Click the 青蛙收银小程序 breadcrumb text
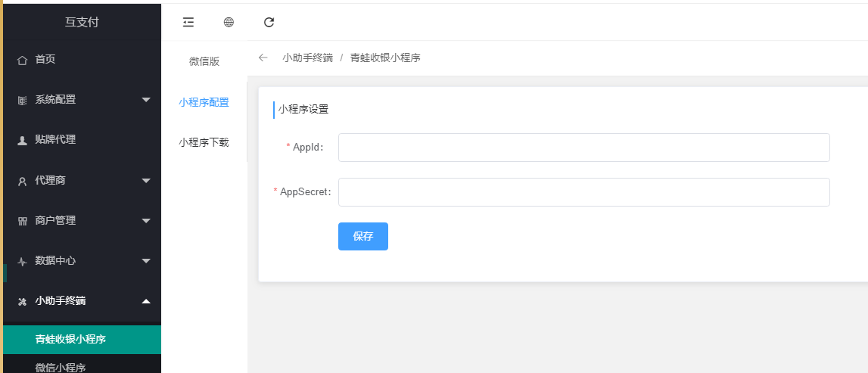The width and height of the screenshot is (868, 373). [385, 58]
